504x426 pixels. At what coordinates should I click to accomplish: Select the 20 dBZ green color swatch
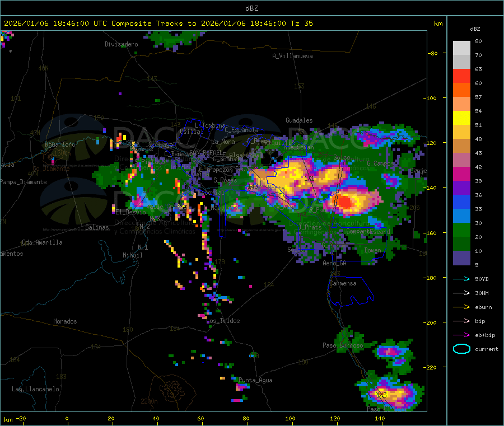pos(461,244)
